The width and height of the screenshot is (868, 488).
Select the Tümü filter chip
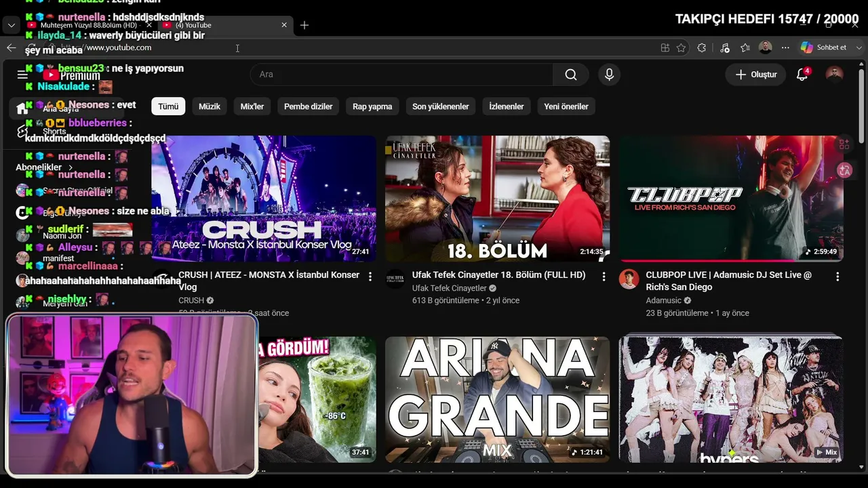point(168,106)
